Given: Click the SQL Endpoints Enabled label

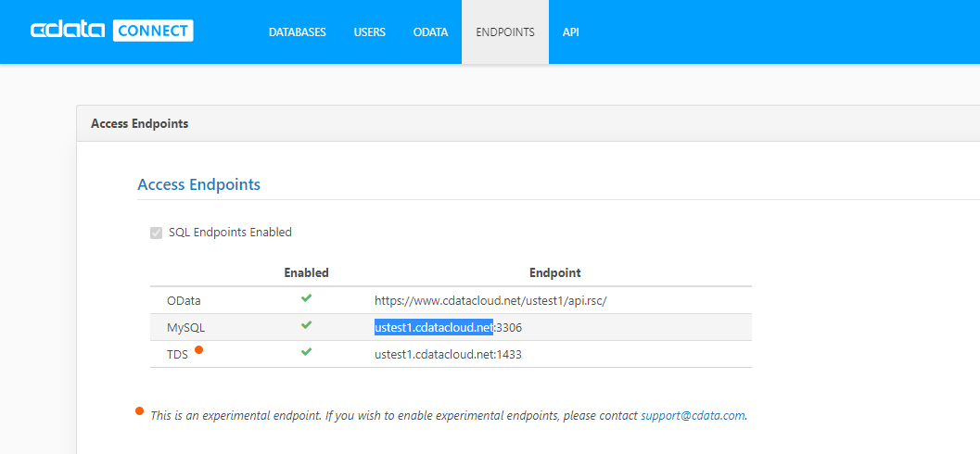Looking at the screenshot, I should point(230,233).
